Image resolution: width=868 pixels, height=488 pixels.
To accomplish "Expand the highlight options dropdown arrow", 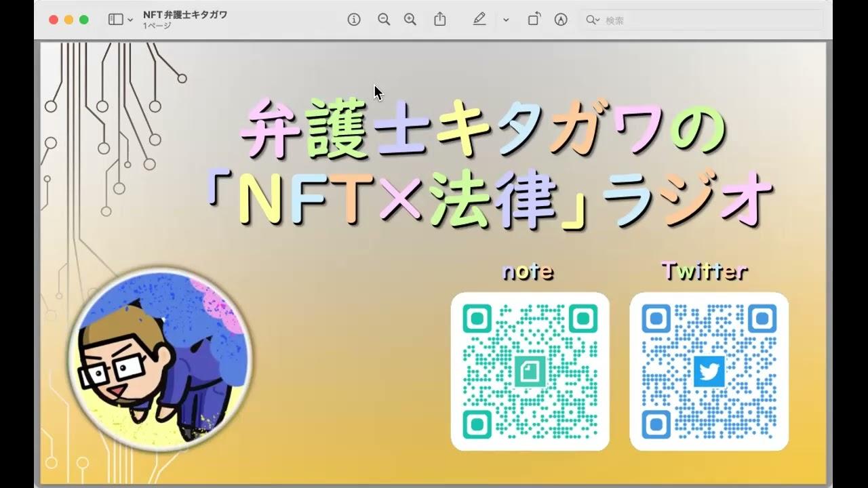I will (506, 20).
